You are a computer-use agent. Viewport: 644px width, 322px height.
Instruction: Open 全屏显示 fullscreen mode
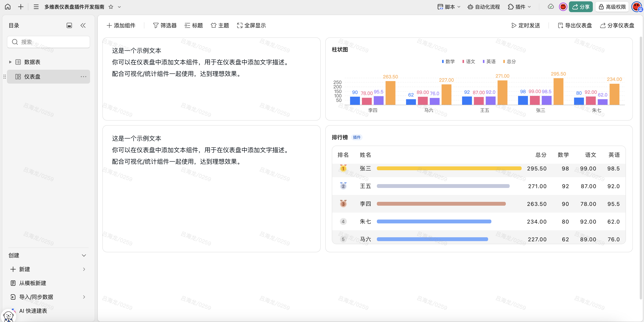(251, 25)
